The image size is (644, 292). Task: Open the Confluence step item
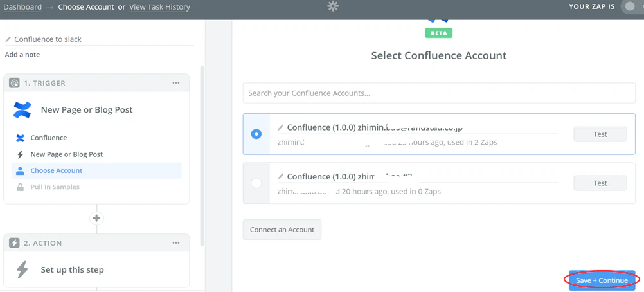coord(96,138)
